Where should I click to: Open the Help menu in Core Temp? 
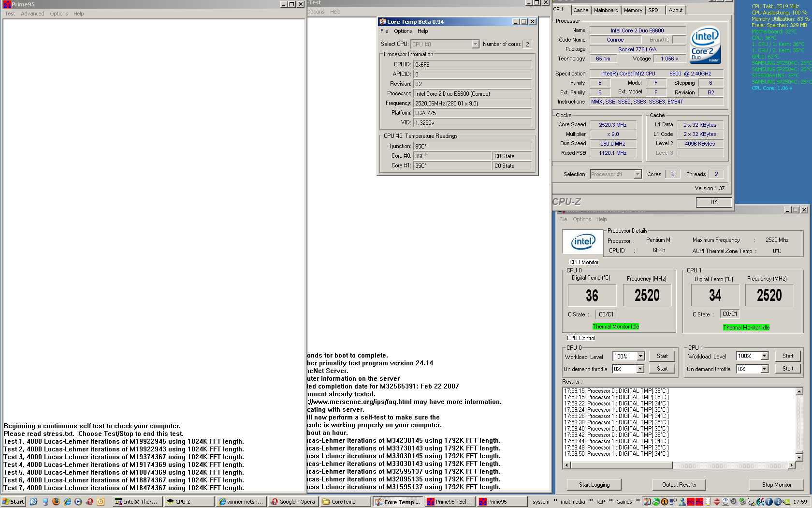point(422,31)
